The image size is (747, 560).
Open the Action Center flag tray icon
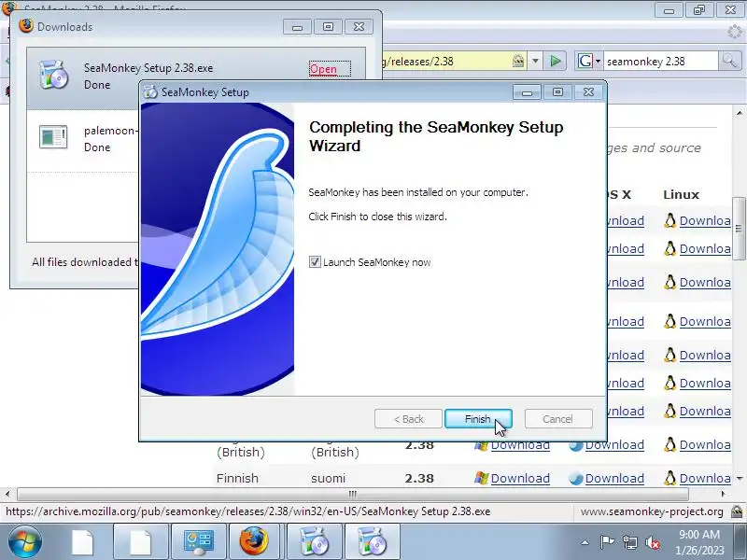pyautogui.click(x=606, y=542)
